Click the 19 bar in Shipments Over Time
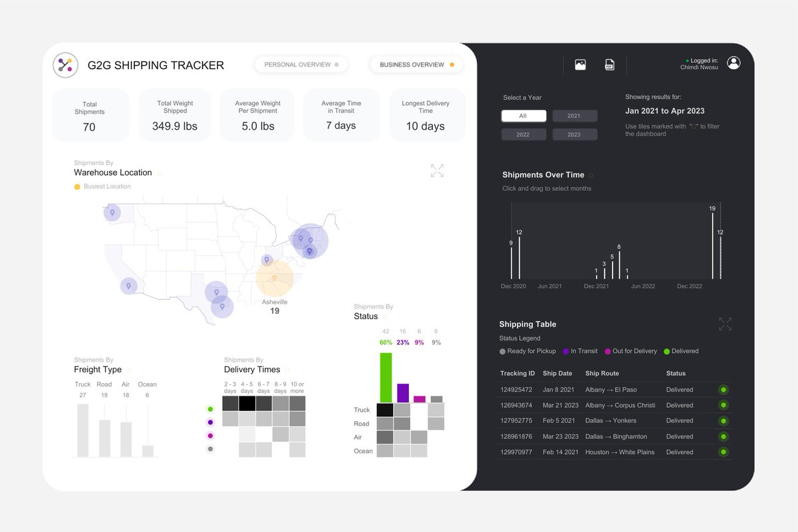Screen dimensions: 798x532 coord(712,246)
